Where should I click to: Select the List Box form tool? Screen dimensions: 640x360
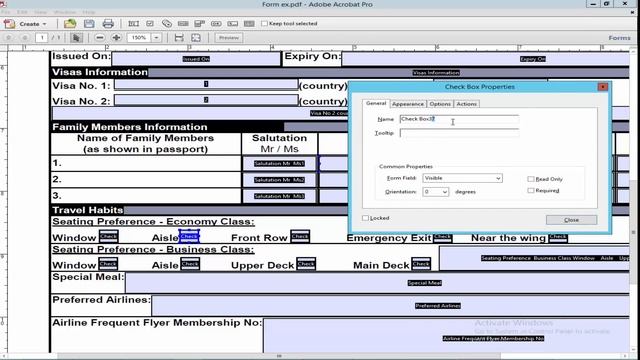coord(183,24)
